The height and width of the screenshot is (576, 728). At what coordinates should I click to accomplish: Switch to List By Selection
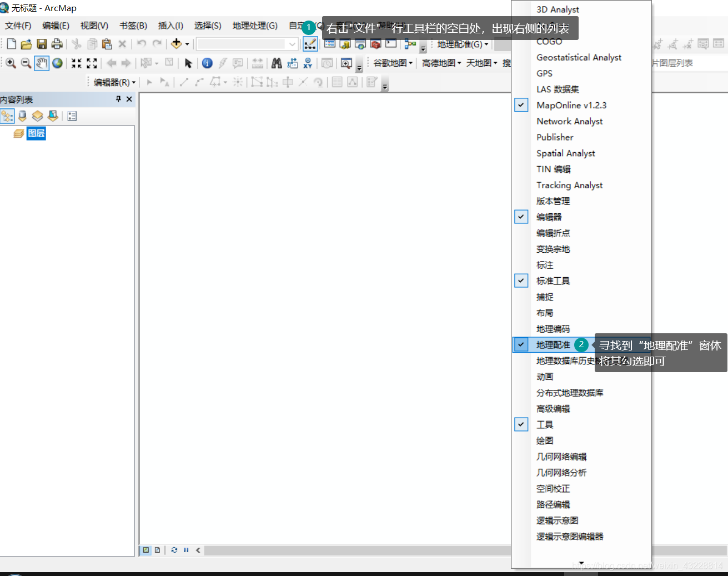pos(53,116)
